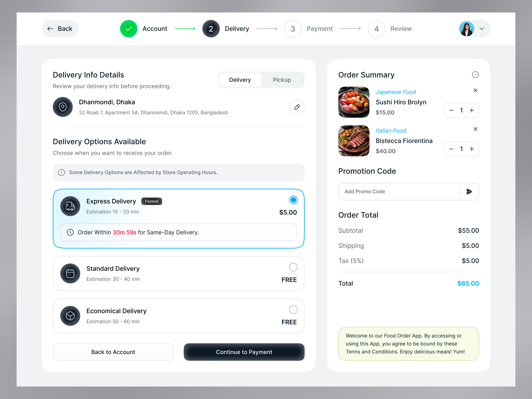The width and height of the screenshot is (532, 399).
Task: Click the location pin icon on the address
Action: (63, 107)
